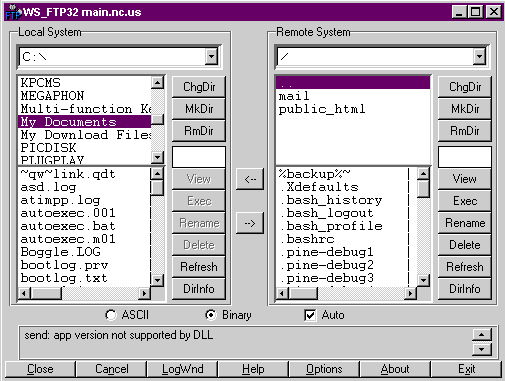505x381 pixels.
Task: Click the Exit button
Action: [466, 369]
